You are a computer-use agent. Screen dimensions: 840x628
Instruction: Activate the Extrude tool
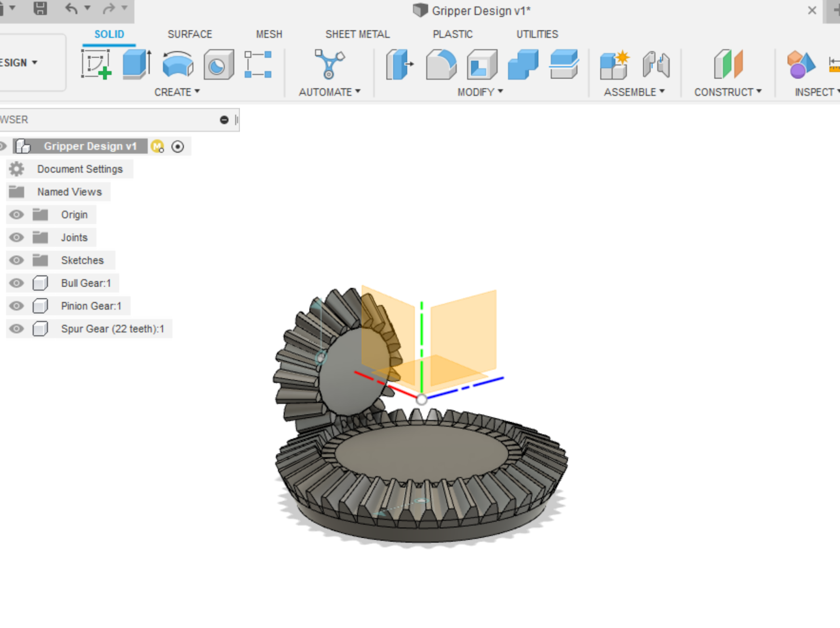point(137,64)
